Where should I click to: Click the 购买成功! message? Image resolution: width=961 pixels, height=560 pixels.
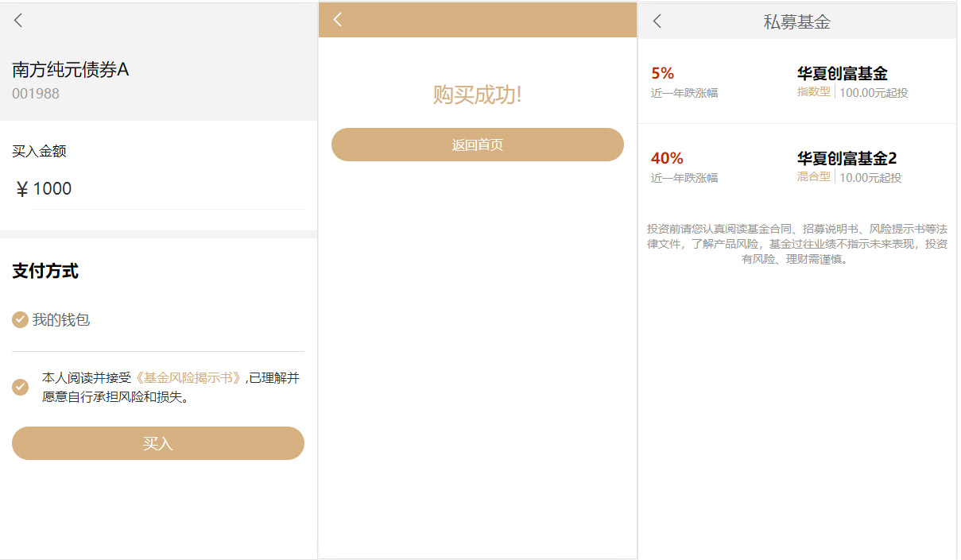(x=478, y=95)
